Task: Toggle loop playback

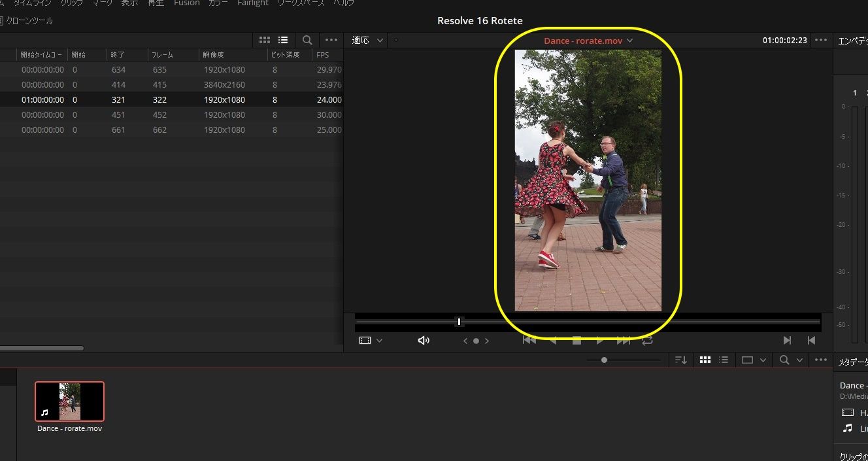Action: point(647,340)
